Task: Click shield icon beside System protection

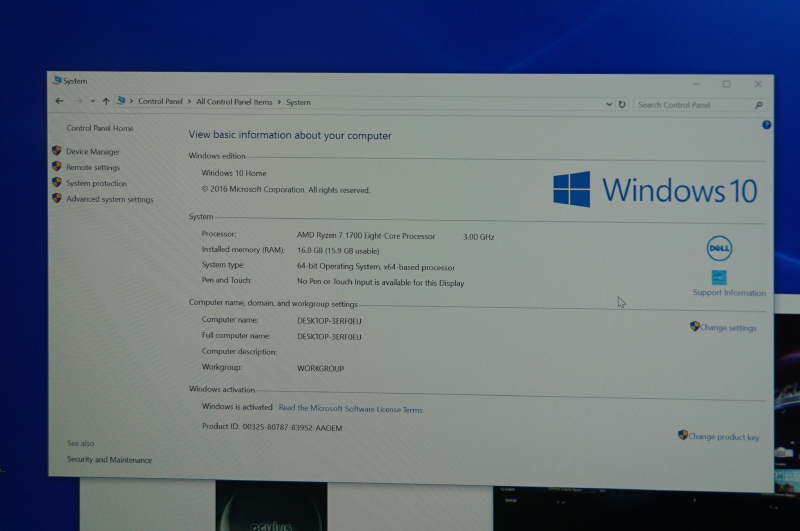Action: tap(57, 182)
